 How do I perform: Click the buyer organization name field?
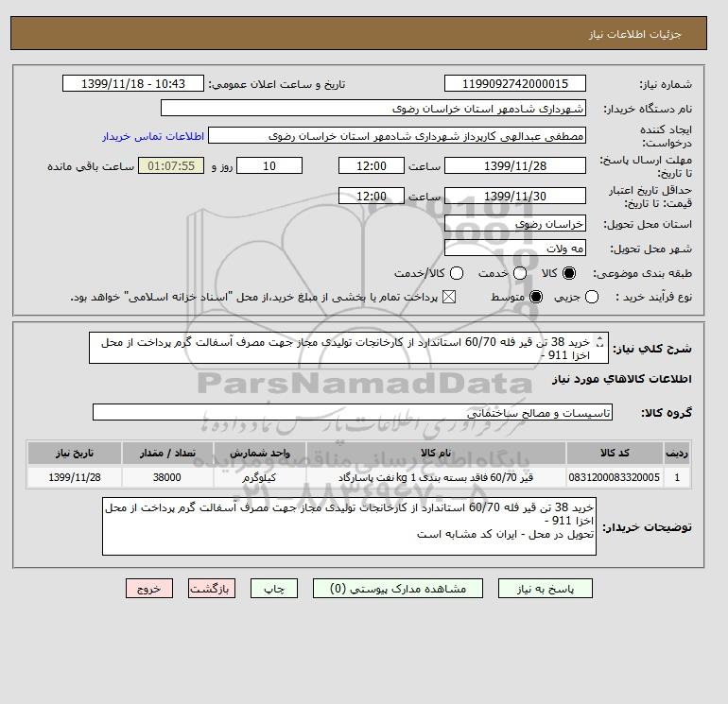coord(373,108)
